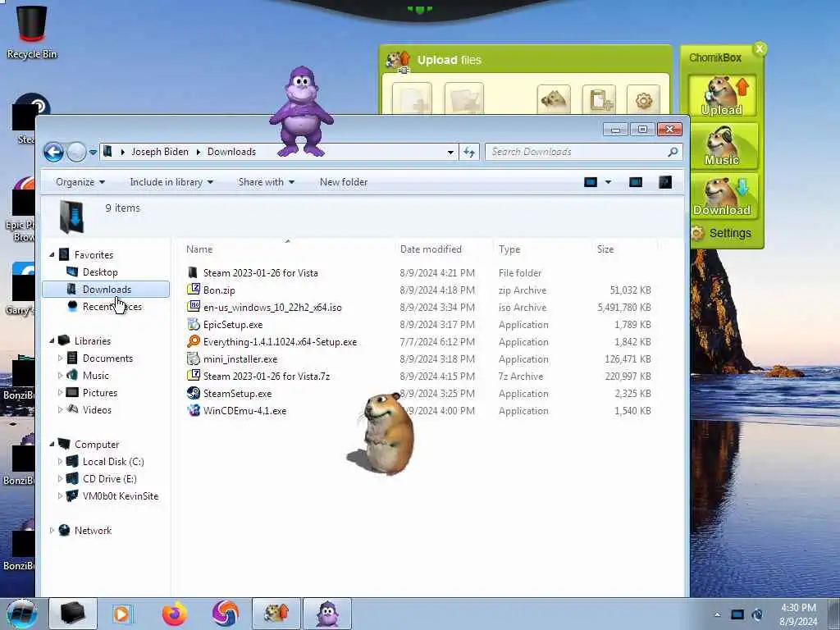Collapse the Favorites tree group
Screen dimensions: 840x630
click(52, 255)
